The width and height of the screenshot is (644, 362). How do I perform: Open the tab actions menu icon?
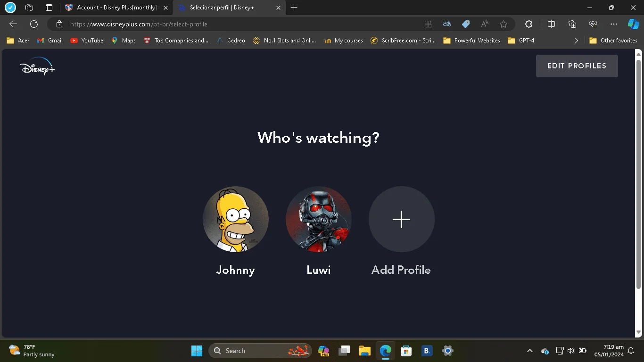pyautogui.click(x=49, y=8)
